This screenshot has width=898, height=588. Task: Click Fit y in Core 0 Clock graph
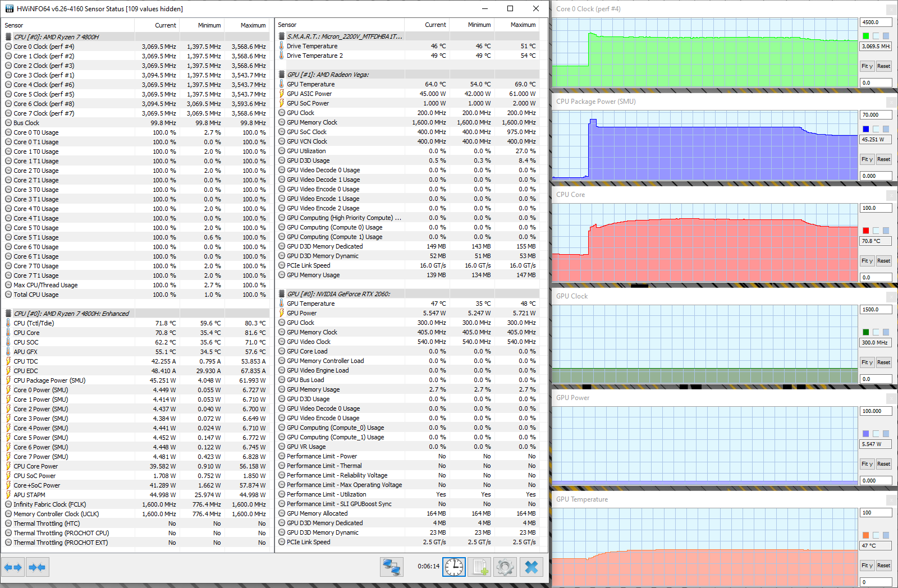click(867, 66)
